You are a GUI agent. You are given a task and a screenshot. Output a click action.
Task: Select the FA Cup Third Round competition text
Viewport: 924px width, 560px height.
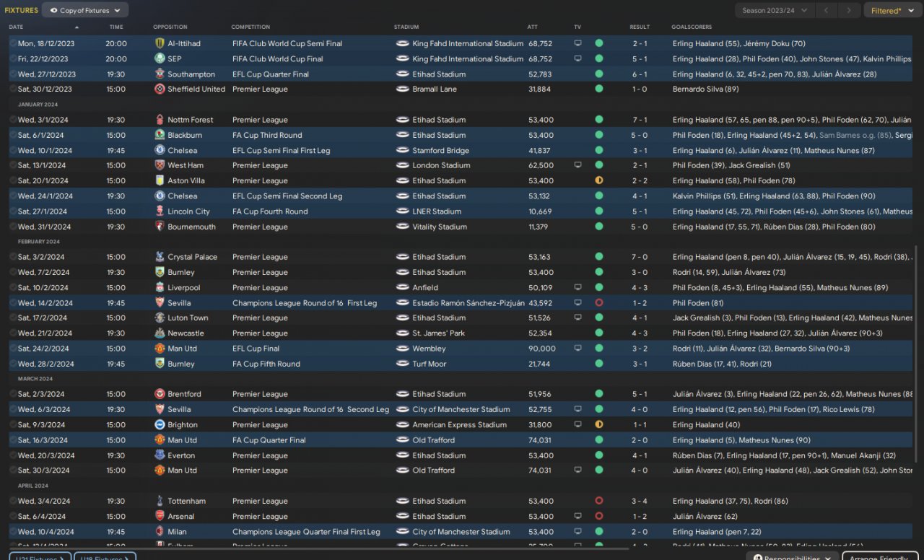(x=267, y=135)
